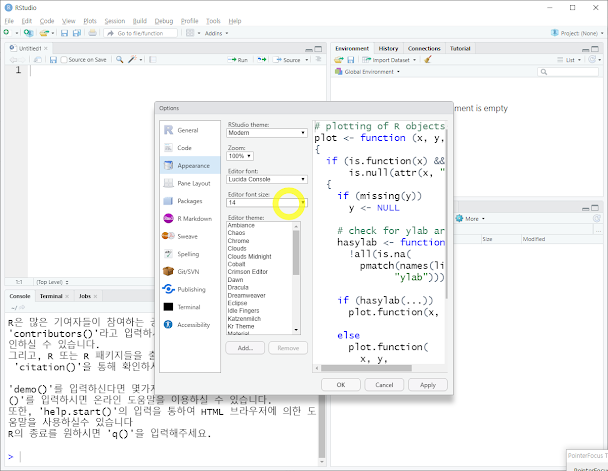
Task: Clear environment objects with broom icon
Action: click(428, 60)
